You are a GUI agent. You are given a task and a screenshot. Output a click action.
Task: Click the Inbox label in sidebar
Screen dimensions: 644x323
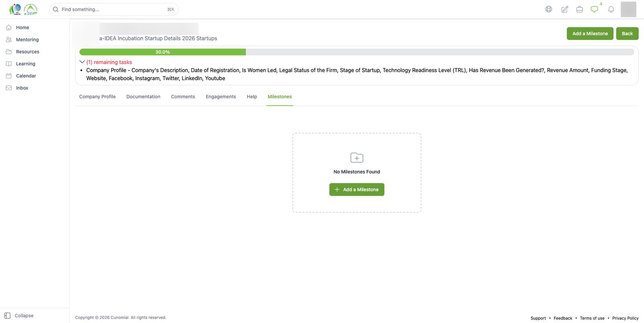[x=22, y=88]
